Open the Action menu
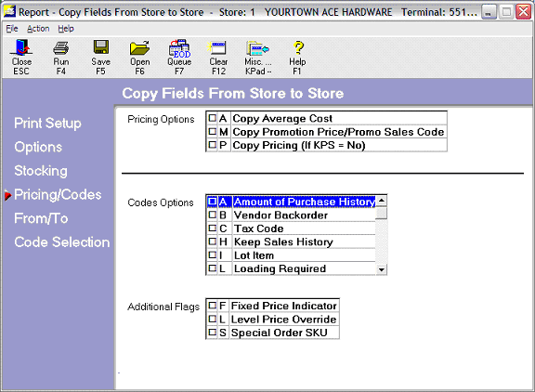Viewport: 535px width, 392px height. pos(38,29)
